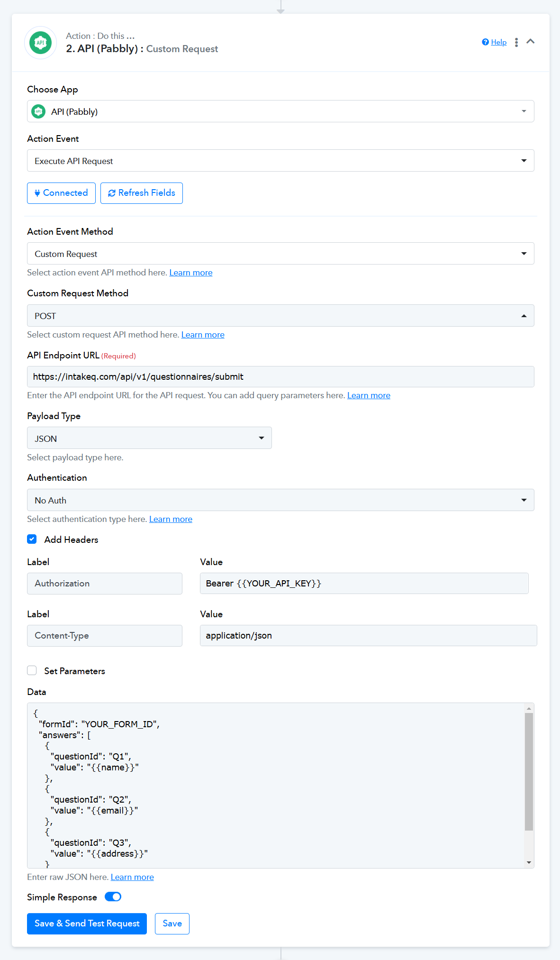Viewport: 560px width, 960px height.
Task: Click the green API Pabbly app icon in header
Action: [x=41, y=43]
